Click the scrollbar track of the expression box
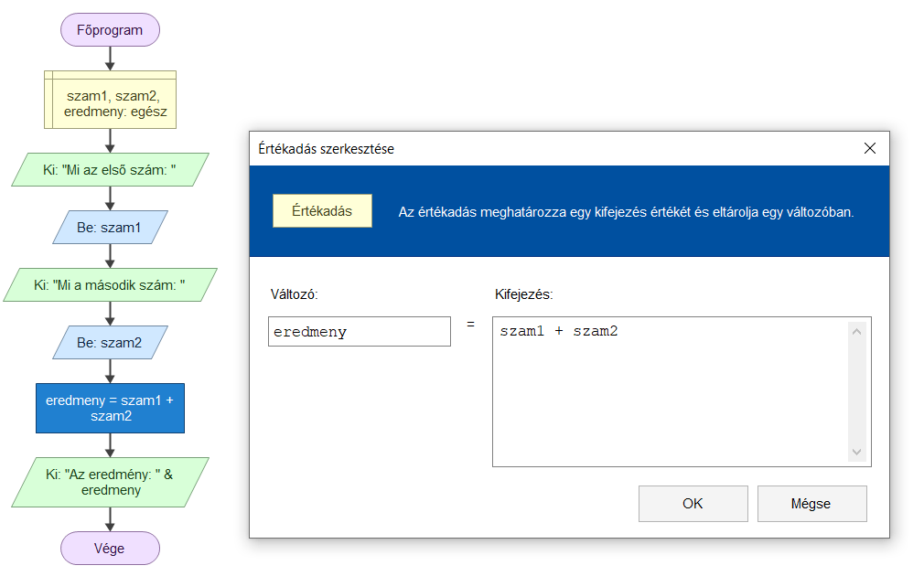This screenshot has height=587, width=924. point(857,391)
